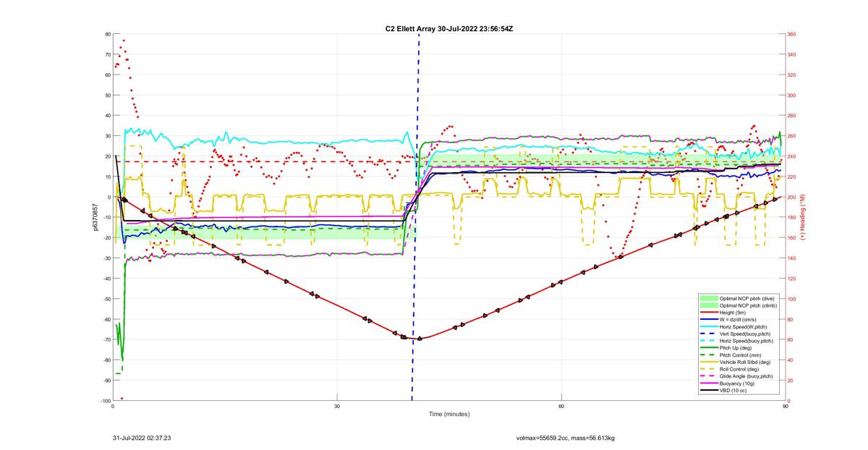
Task: Click the '140' heading axis tick label
Action: pos(792,258)
